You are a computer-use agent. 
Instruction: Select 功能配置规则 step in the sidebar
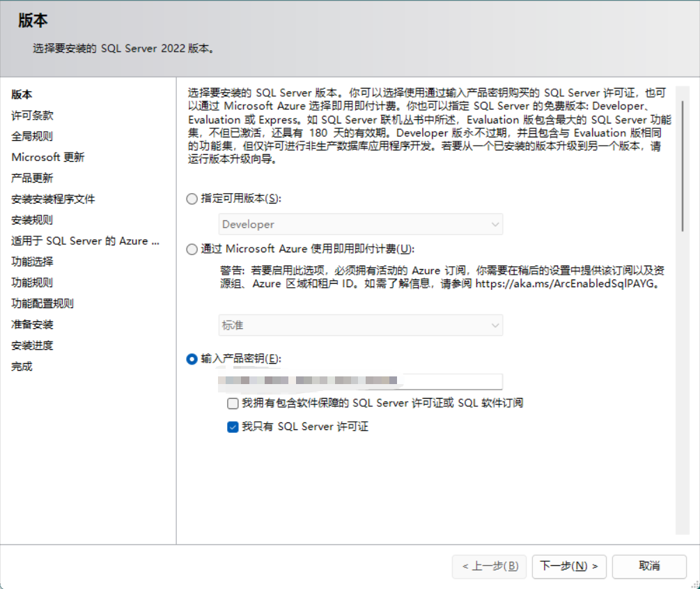42,304
